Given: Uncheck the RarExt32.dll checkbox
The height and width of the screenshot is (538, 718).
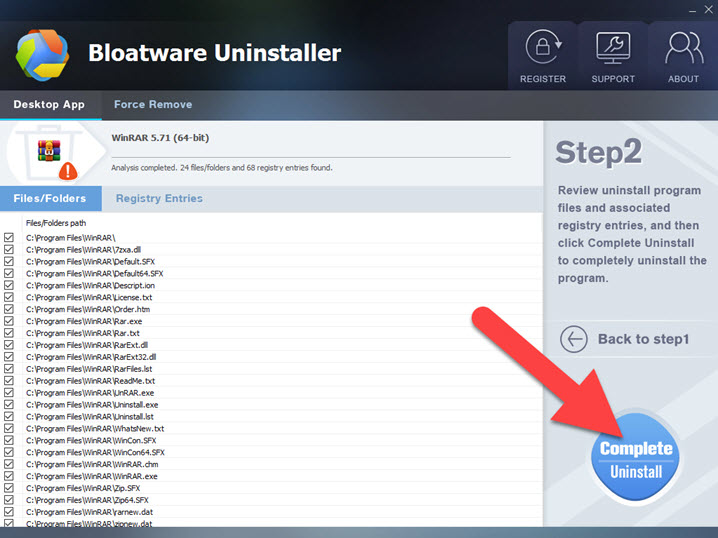Looking at the screenshot, I should tap(9, 357).
